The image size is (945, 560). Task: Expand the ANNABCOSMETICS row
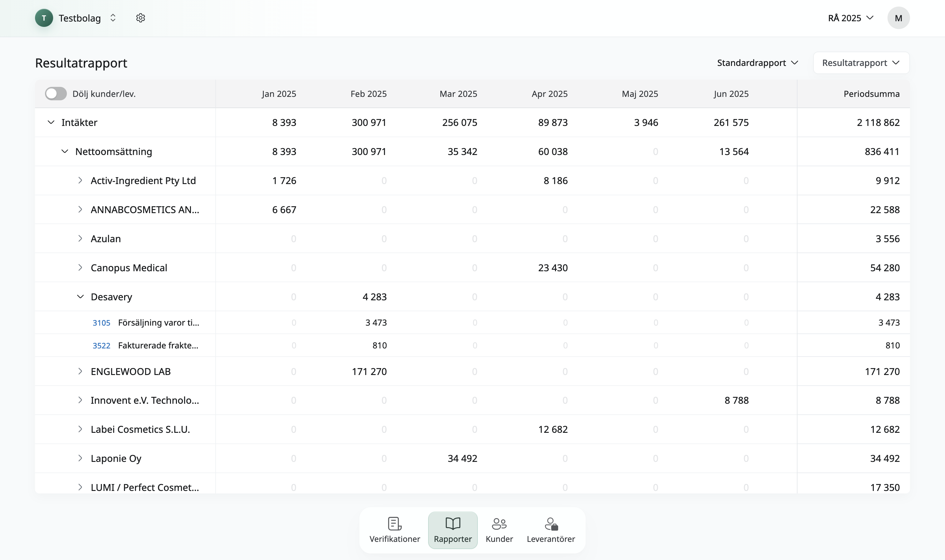(x=80, y=209)
